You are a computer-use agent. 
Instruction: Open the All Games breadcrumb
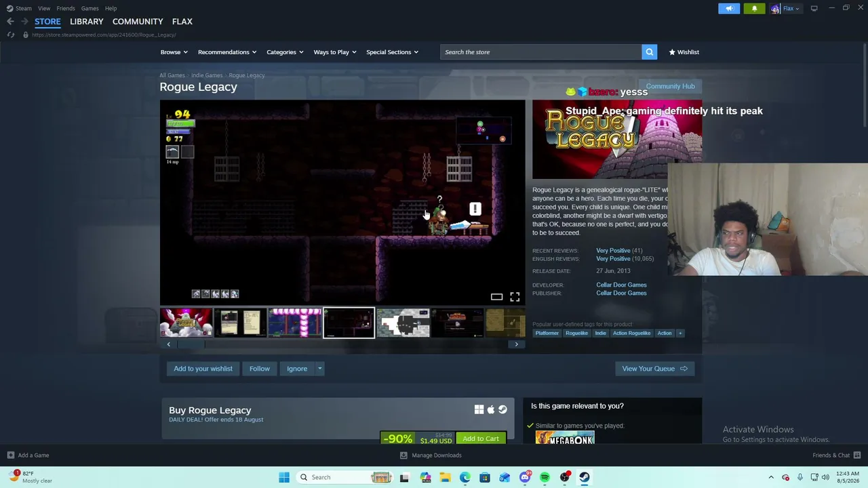[x=172, y=75]
